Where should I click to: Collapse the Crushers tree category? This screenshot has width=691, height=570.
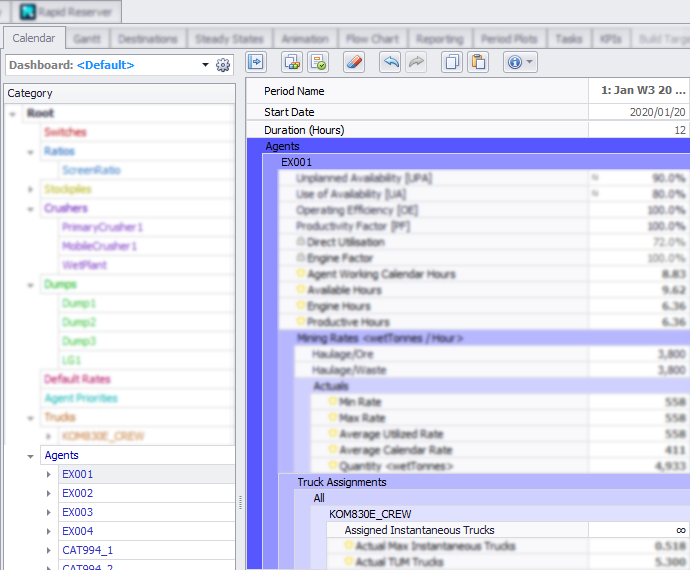point(31,209)
